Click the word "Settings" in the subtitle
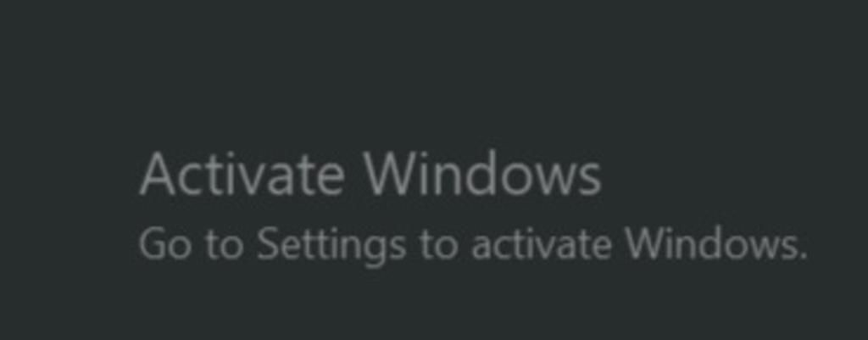 click(x=331, y=245)
